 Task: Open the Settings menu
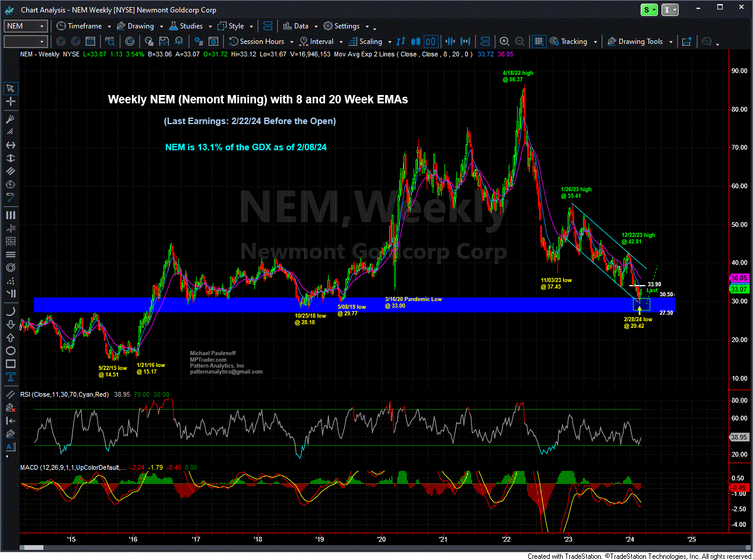(346, 26)
